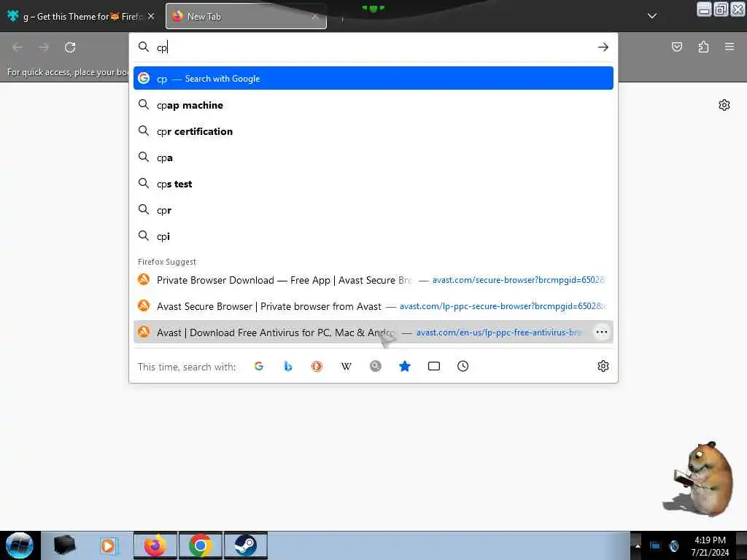Close the Get this Theme tab
This screenshot has width=747, height=560.
point(151,16)
